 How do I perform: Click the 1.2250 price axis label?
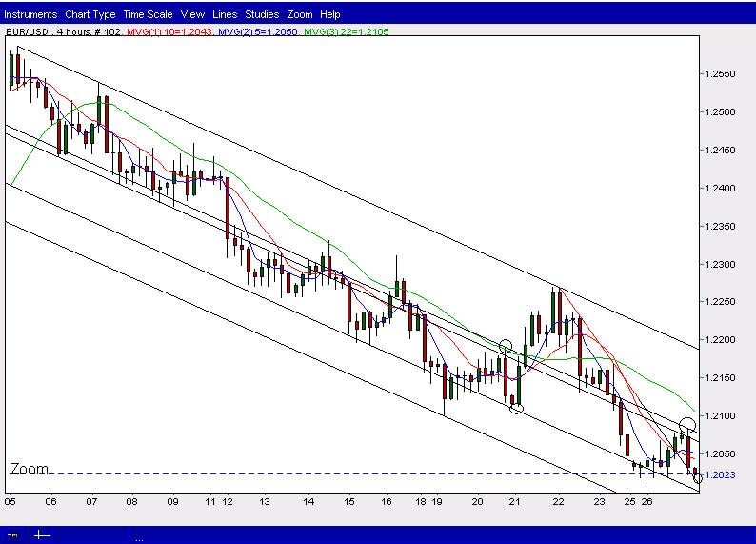(721, 302)
